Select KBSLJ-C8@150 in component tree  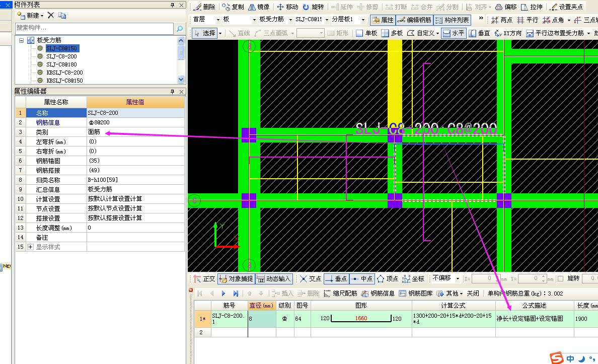coord(64,81)
